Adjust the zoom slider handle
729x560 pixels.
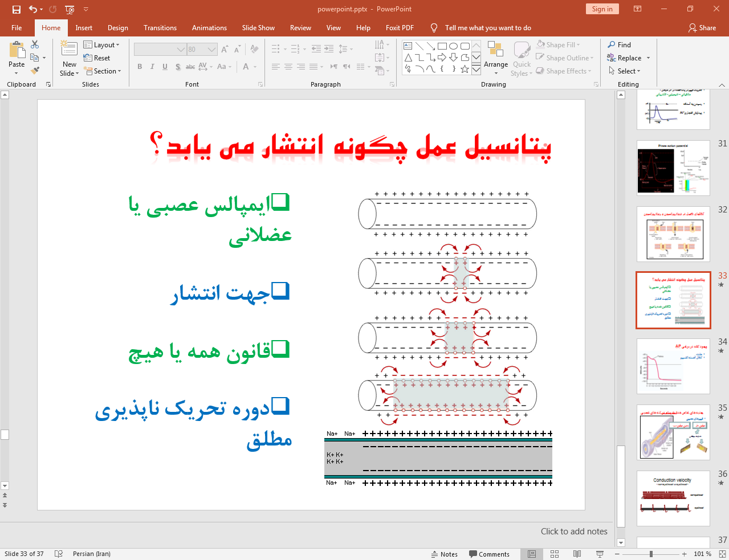(651, 554)
